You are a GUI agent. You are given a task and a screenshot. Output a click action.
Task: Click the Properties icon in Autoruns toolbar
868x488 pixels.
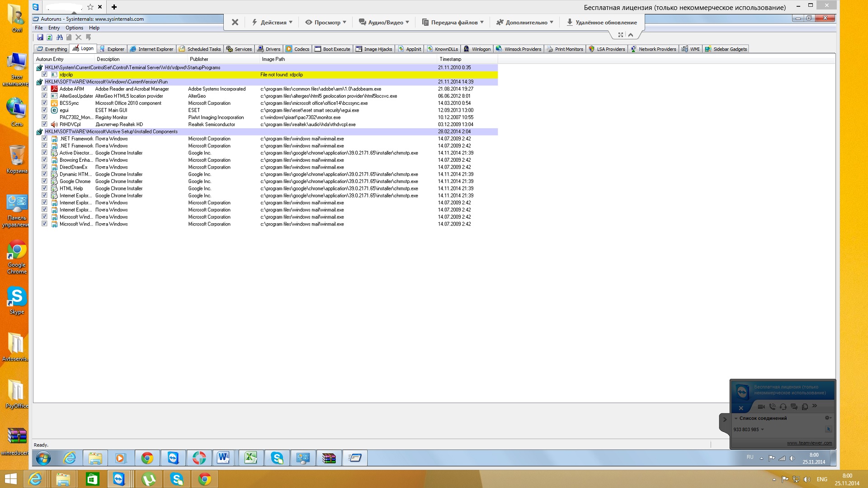(69, 38)
